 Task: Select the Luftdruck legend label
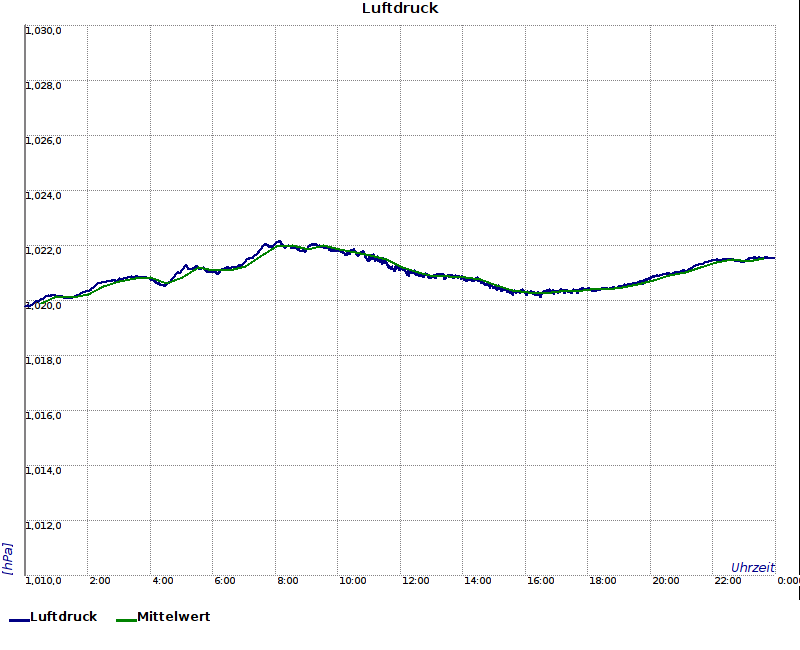[63, 616]
